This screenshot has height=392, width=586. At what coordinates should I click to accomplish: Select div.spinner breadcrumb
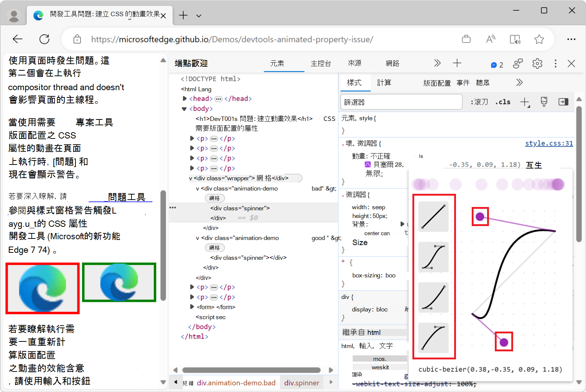pyautogui.click(x=302, y=383)
